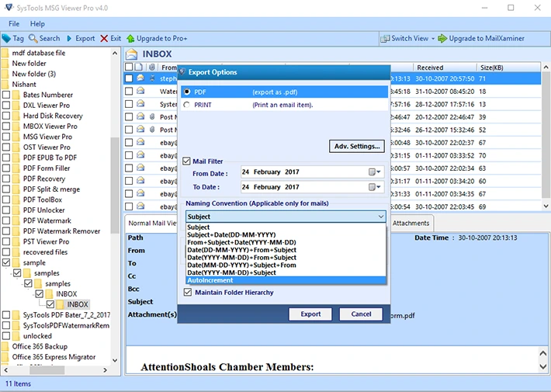Switch to the Attachments tab
The image size is (551, 392).
pos(411,224)
